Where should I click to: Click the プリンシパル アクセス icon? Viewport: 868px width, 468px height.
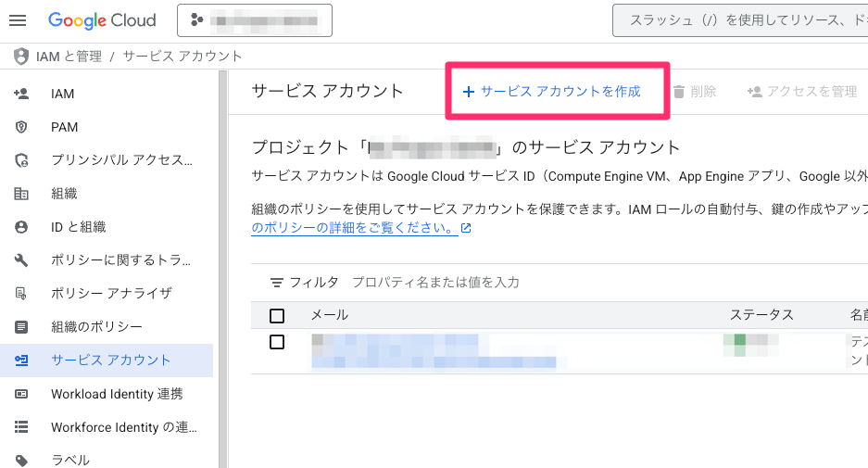(21, 160)
